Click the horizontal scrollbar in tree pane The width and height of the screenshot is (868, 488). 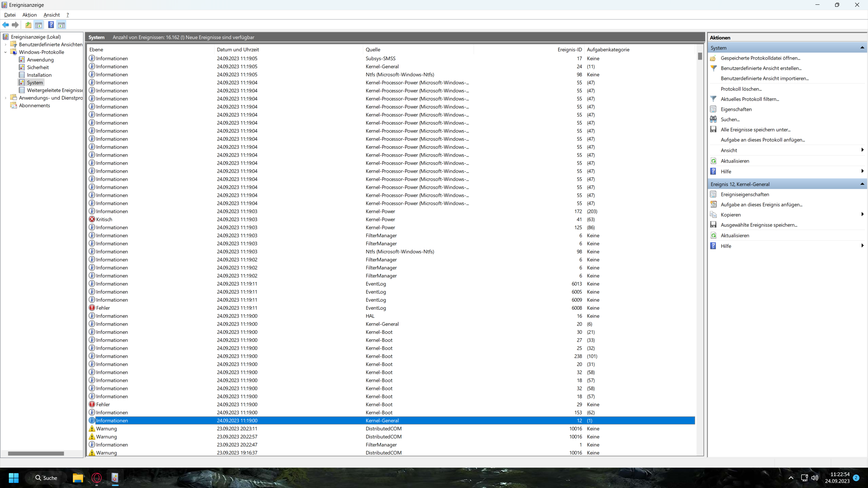click(x=36, y=453)
